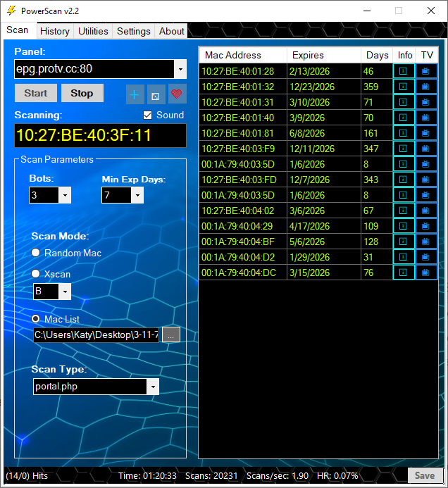Select the 4/17/2026 expiry cell
Viewport: 448px width, 488px height.
324,226
